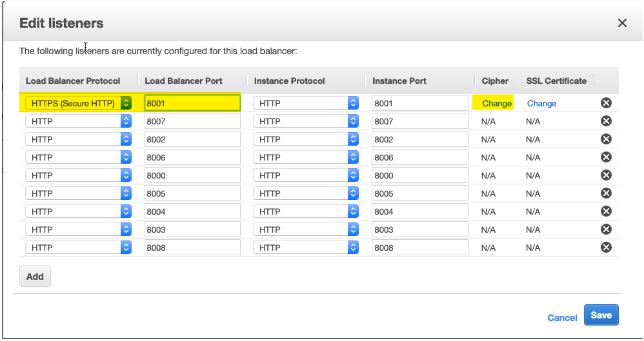
Task: Change load balancer protocol for port 8002
Action: [x=78, y=139]
